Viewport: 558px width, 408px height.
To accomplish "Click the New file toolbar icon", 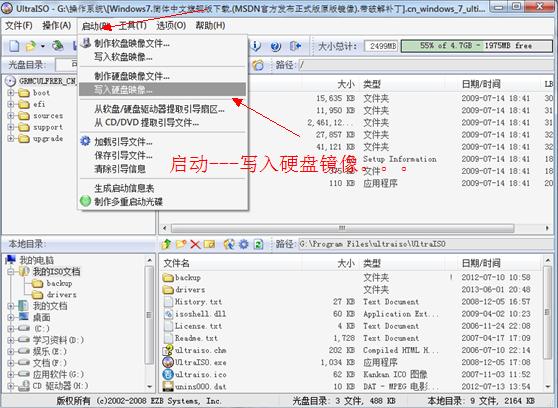I will point(14,46).
